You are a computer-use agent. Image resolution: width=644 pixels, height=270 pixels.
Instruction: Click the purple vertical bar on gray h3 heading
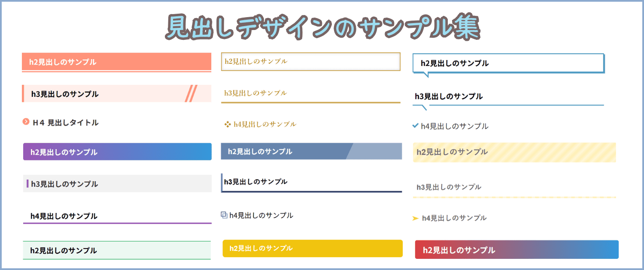click(27, 184)
